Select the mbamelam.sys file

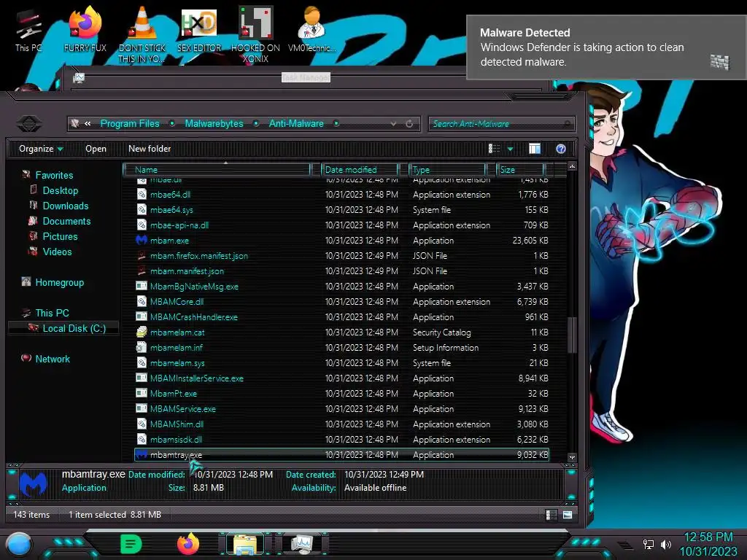pos(177,363)
